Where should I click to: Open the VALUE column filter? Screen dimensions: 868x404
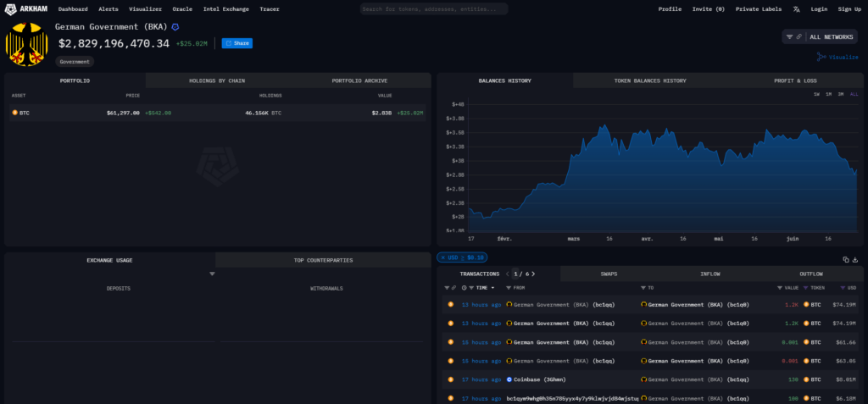coord(777,288)
